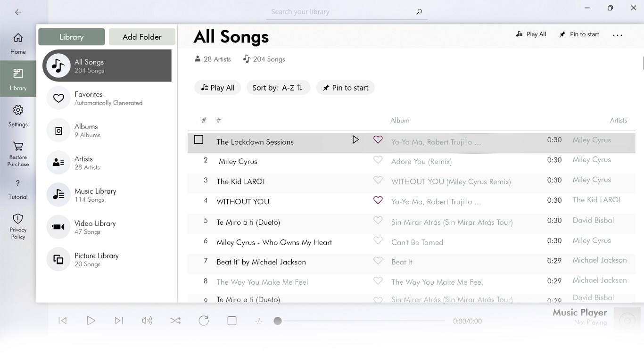Skip to next track

119,321
